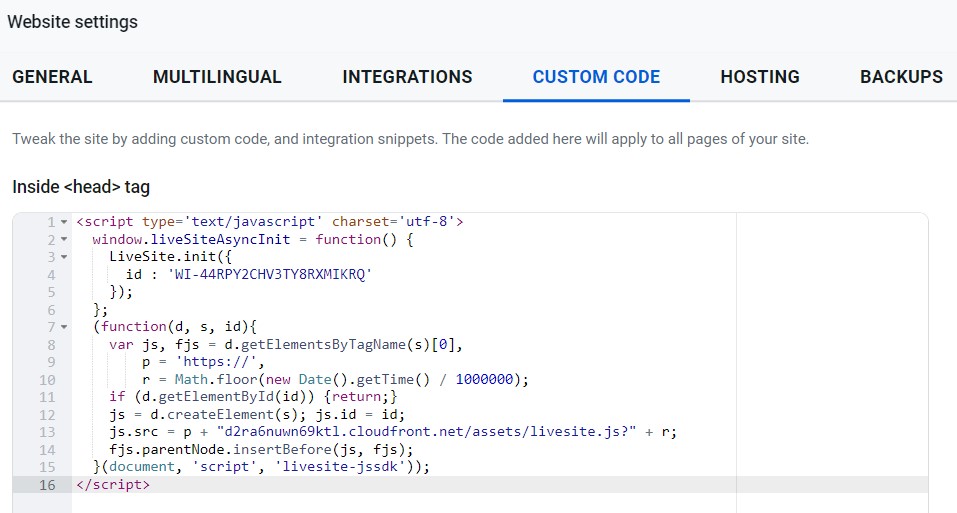
Task: Place cursor on the closing script tag
Action: point(112,485)
